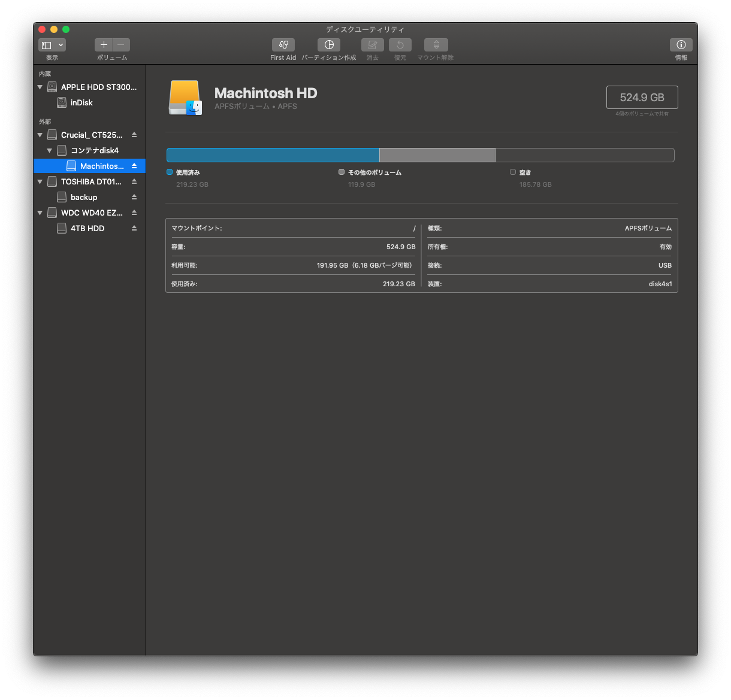Click the APFSボリューム • APFS subtitle
This screenshot has height=700, width=731.
coord(256,106)
